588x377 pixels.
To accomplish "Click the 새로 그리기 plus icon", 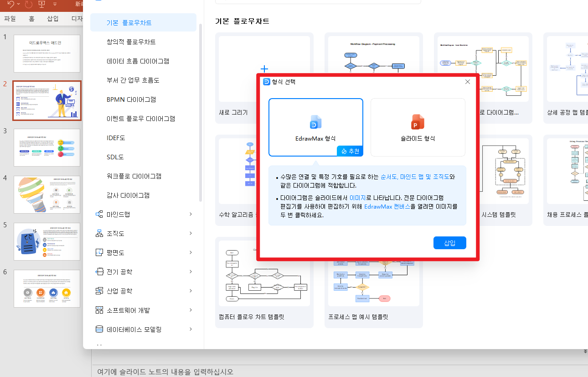I will [264, 69].
